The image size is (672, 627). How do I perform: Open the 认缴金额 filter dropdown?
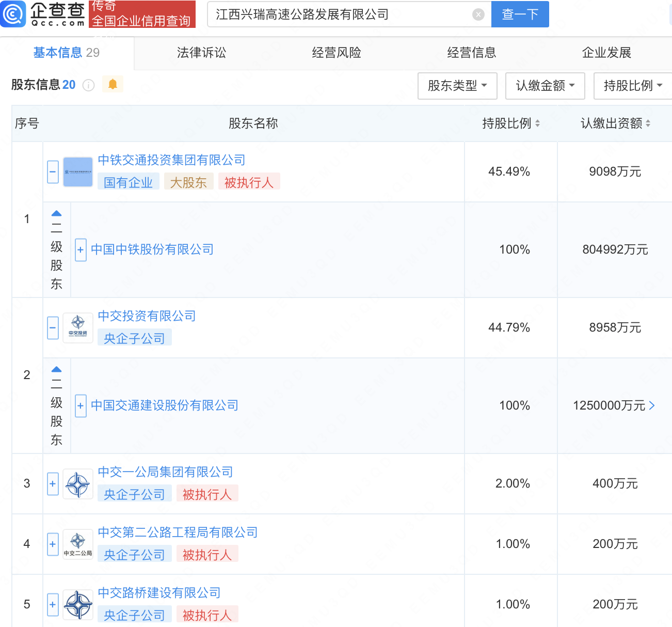[x=545, y=86]
